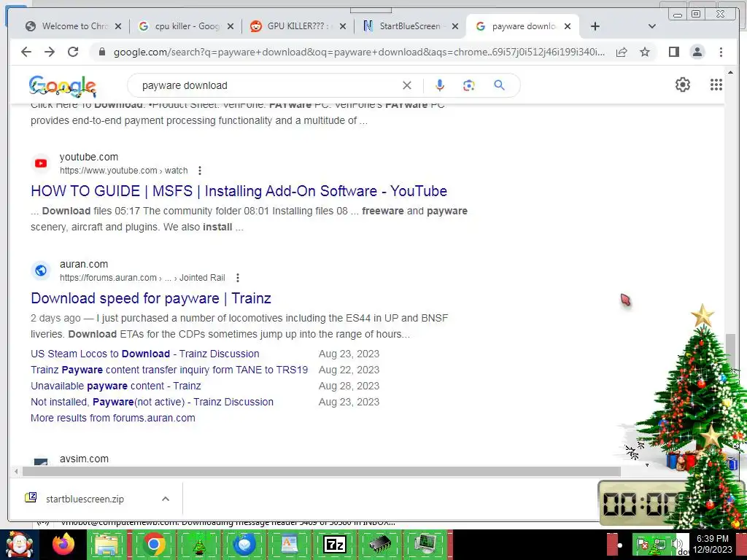Open a new tab
747x560 pixels.
(x=595, y=26)
